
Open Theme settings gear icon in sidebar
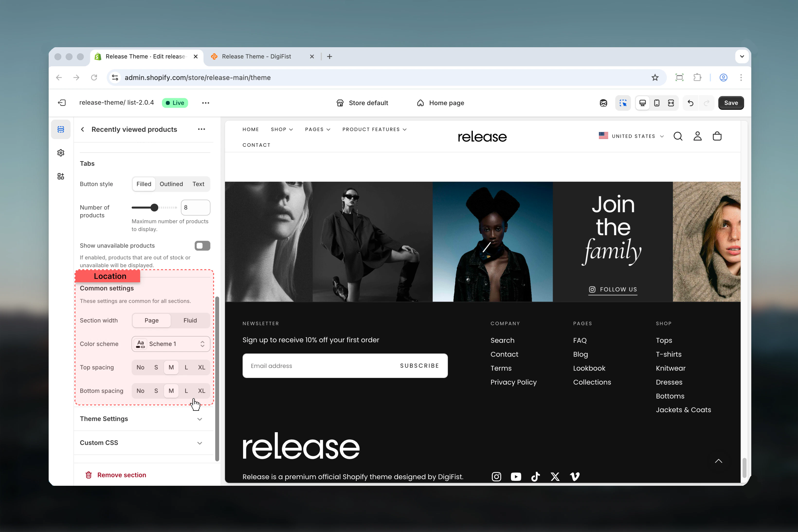[x=61, y=153]
